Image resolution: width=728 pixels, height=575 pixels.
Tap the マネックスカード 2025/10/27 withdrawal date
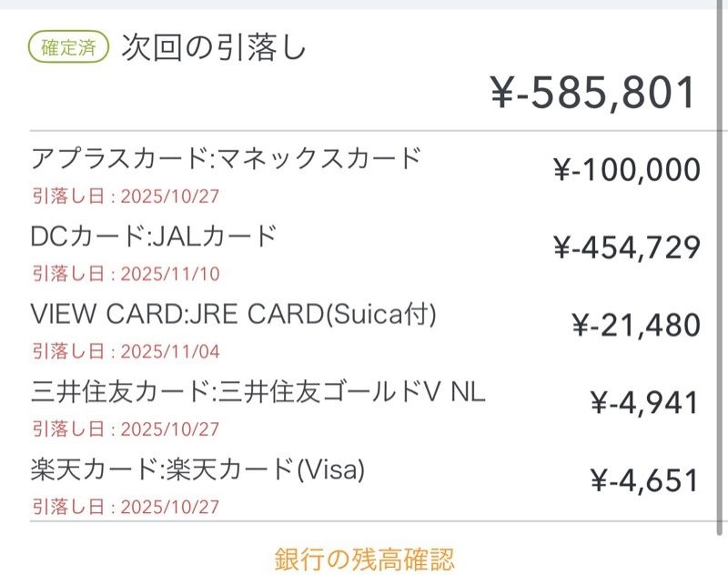pyautogui.click(x=126, y=196)
